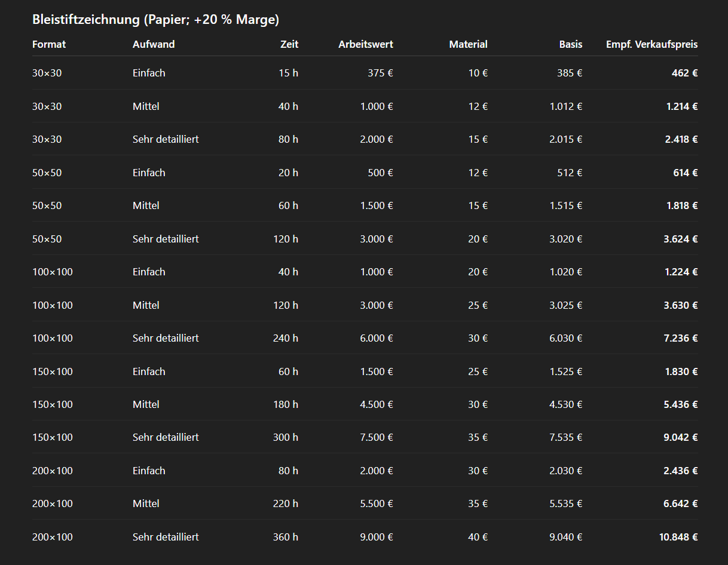Viewport: 728px width, 565px height.
Task: Click the Arbeitswert column header
Action: 366,44
